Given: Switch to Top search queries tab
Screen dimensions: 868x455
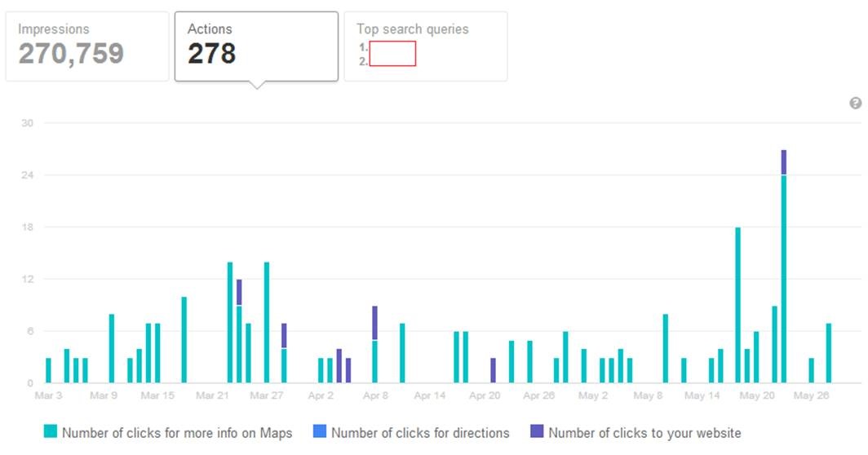Looking at the screenshot, I should click(425, 46).
